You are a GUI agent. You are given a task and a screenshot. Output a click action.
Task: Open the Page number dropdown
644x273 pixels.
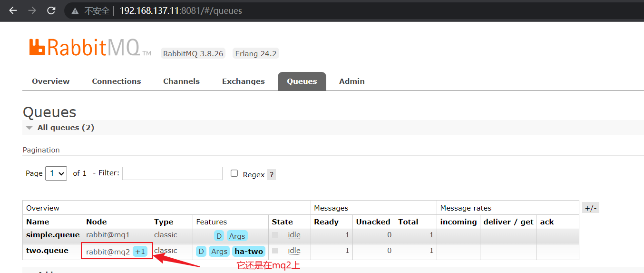[x=56, y=173]
